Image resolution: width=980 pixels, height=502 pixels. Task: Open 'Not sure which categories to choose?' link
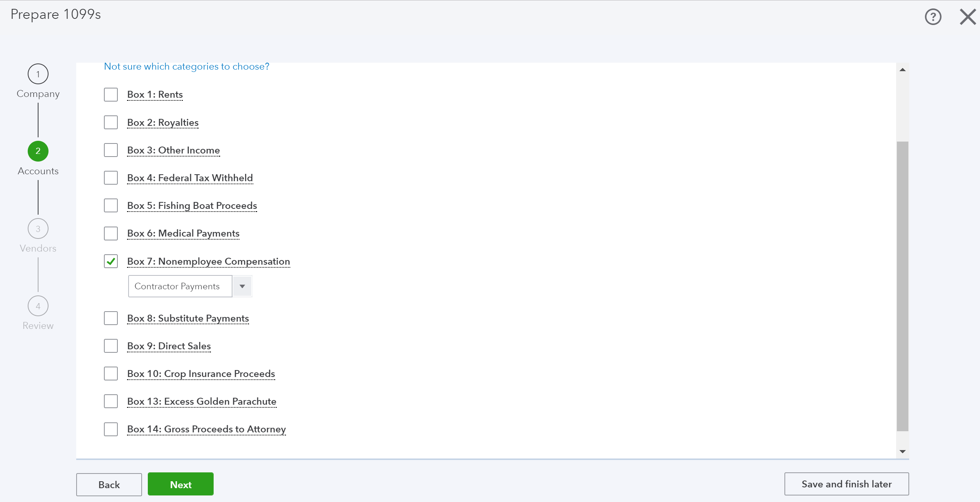(x=186, y=67)
